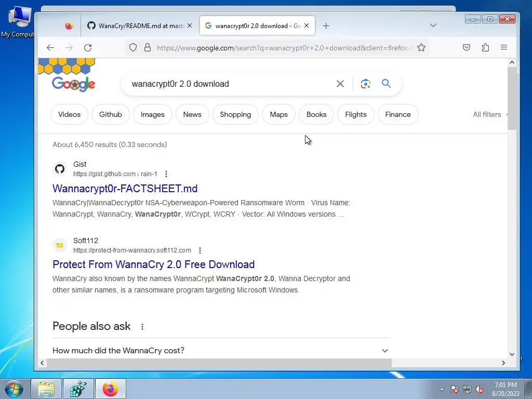Viewport: 532px width, 399px height.
Task: Filter results by Github
Action: tap(111, 115)
